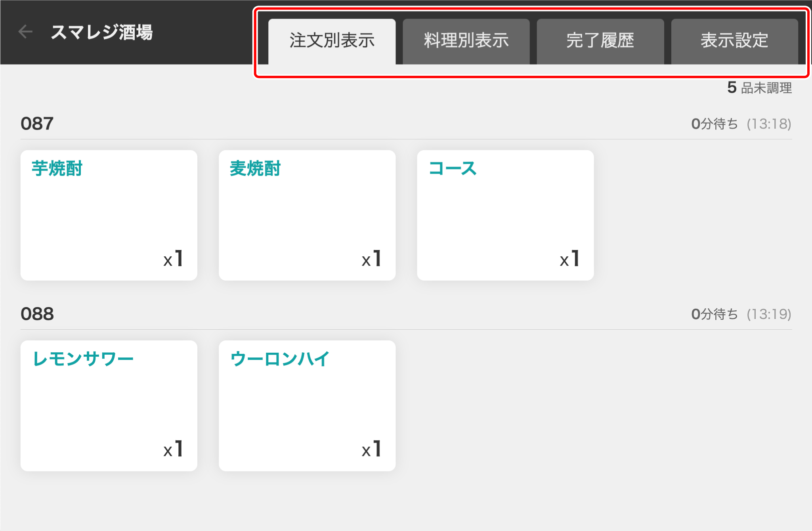The width and height of the screenshot is (812, 531).
Task: Click the order number 088 header
Action: click(x=37, y=314)
